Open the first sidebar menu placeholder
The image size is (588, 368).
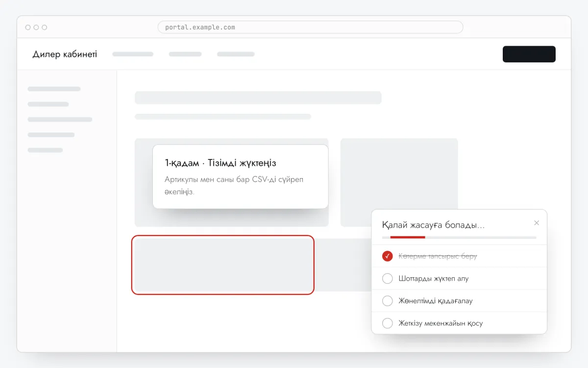(54, 89)
